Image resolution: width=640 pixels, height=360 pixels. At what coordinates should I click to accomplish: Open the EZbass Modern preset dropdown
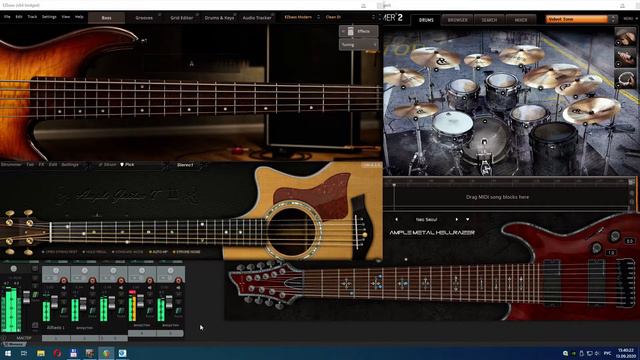298,18
